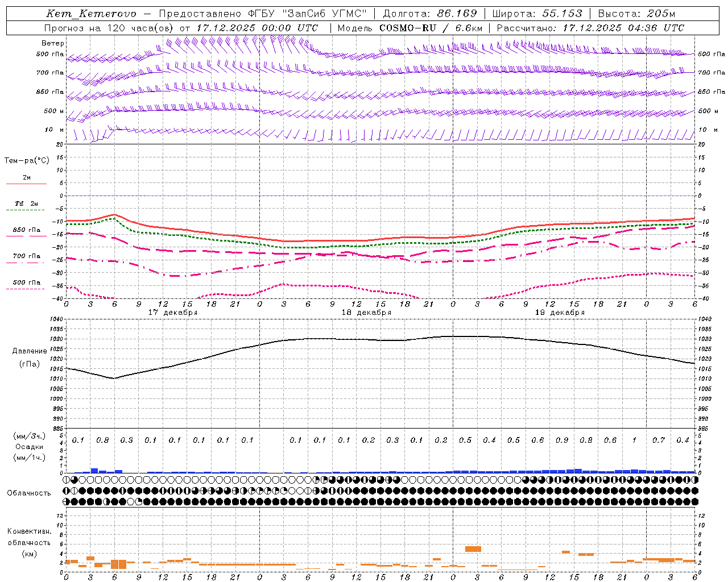Click the 'Осадки' precipitation label

tap(30, 447)
